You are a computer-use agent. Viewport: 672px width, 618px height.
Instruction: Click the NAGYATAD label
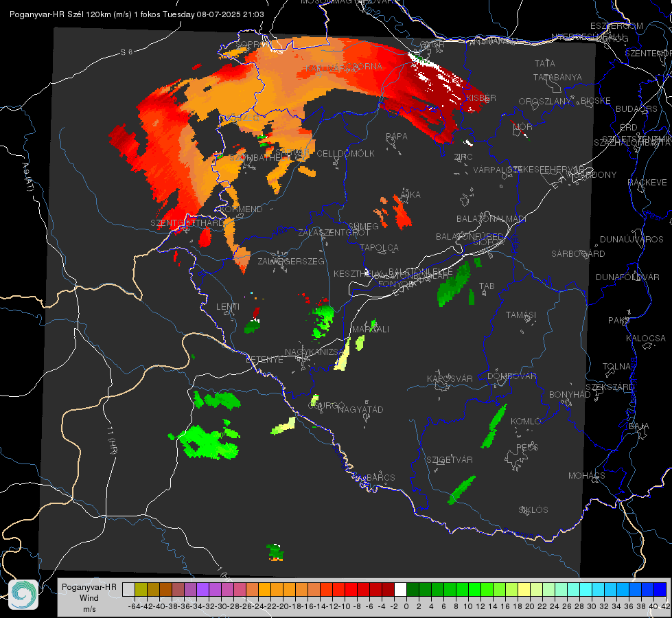[360, 409]
